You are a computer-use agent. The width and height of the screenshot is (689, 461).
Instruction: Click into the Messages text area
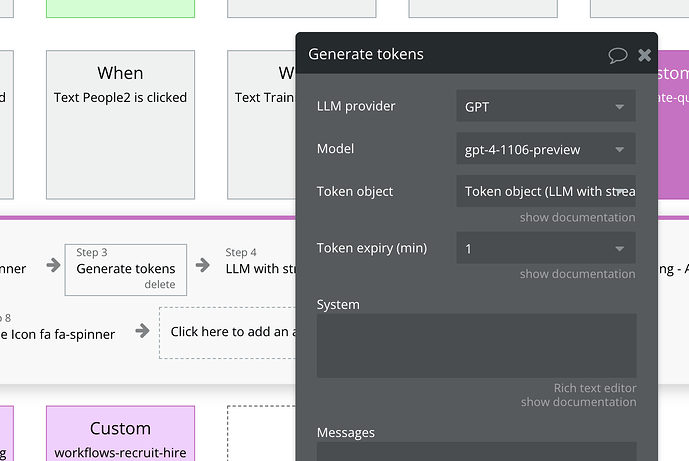coord(476,451)
